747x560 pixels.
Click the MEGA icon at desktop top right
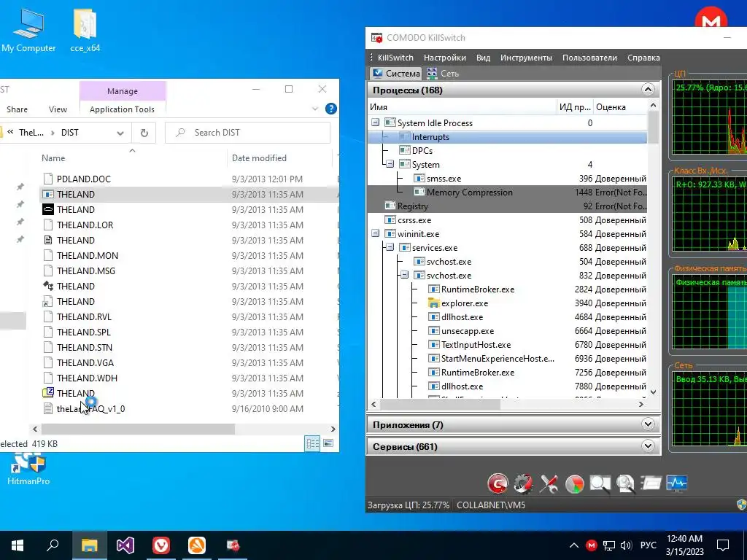(711, 19)
